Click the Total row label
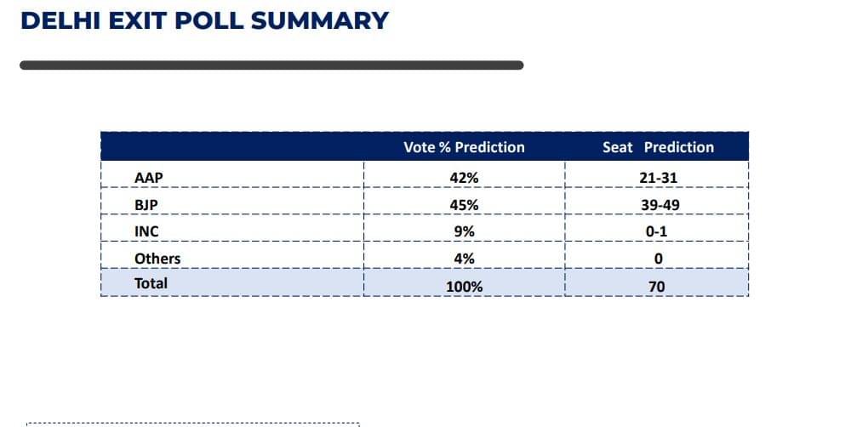The width and height of the screenshot is (868, 427). click(151, 283)
